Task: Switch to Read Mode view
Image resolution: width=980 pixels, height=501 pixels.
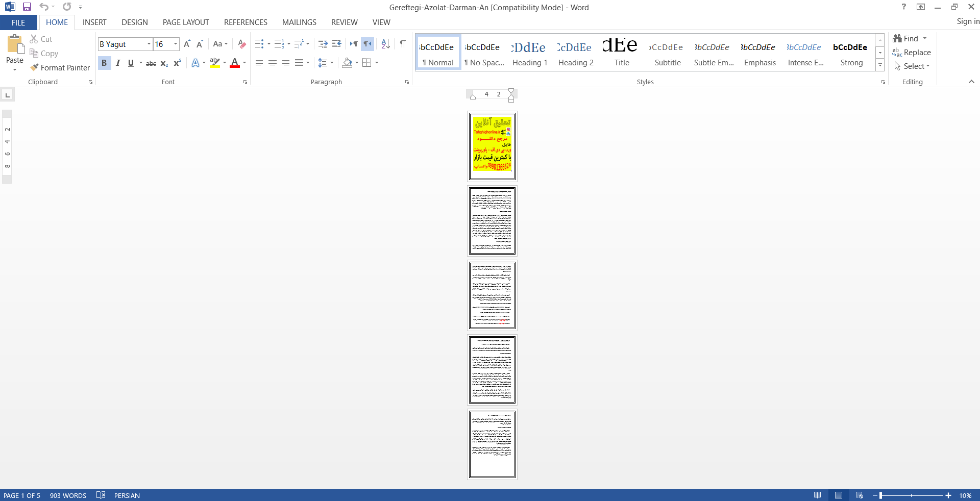Action: (817, 495)
